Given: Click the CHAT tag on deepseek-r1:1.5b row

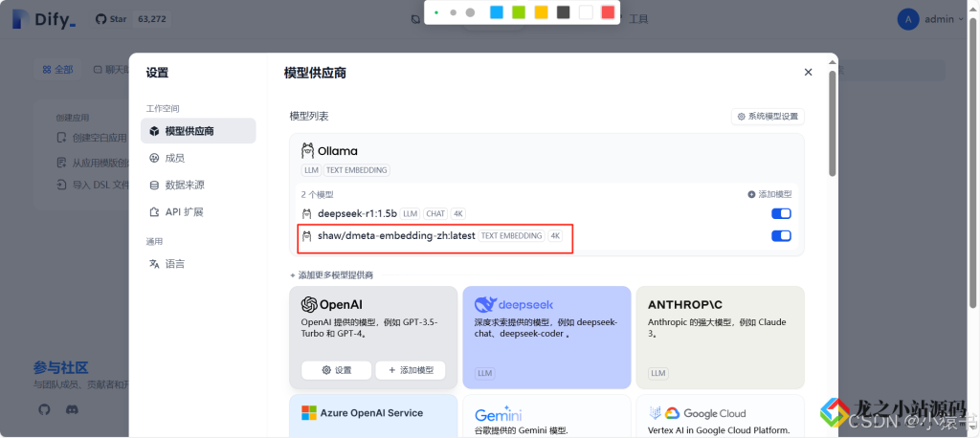Looking at the screenshot, I should tap(435, 213).
